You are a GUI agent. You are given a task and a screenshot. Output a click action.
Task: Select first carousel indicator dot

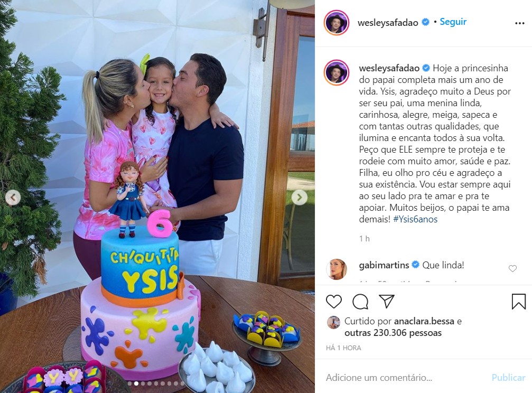tap(129, 383)
